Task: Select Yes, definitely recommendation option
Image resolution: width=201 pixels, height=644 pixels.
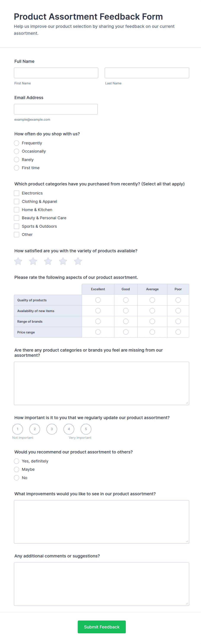Action: [x=16, y=461]
